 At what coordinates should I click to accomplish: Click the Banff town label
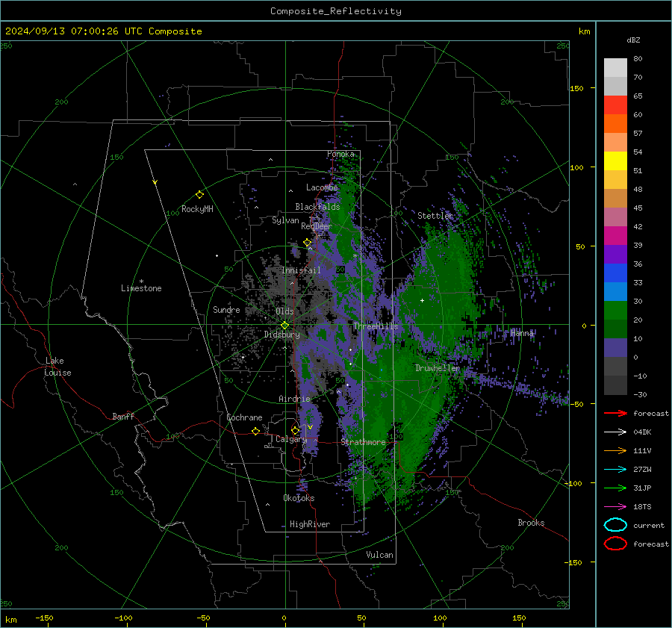(x=123, y=416)
